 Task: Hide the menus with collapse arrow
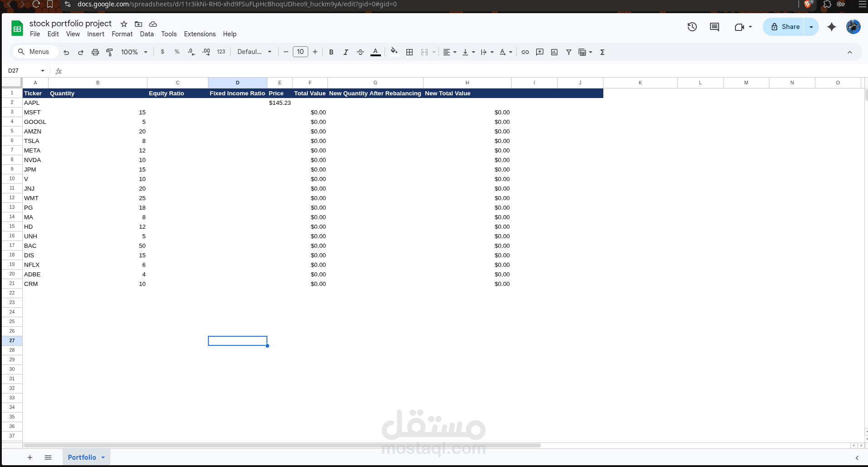click(850, 52)
